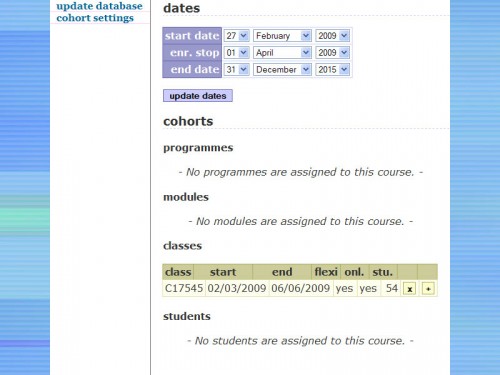Click the enr. stop row label
Image resolution: width=500 pixels, height=375 pixels.
pos(192,53)
